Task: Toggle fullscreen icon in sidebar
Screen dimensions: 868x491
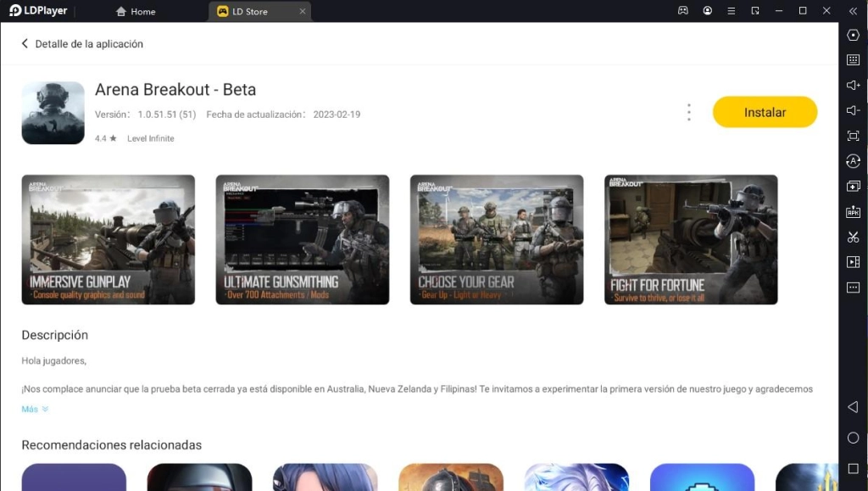Action: point(853,137)
